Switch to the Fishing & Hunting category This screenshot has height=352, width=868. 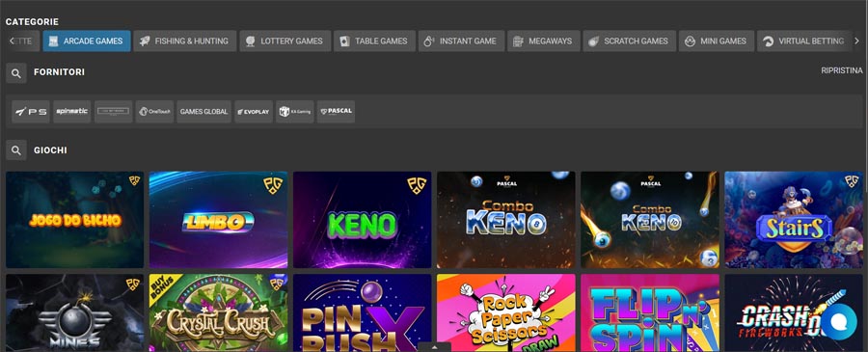185,41
